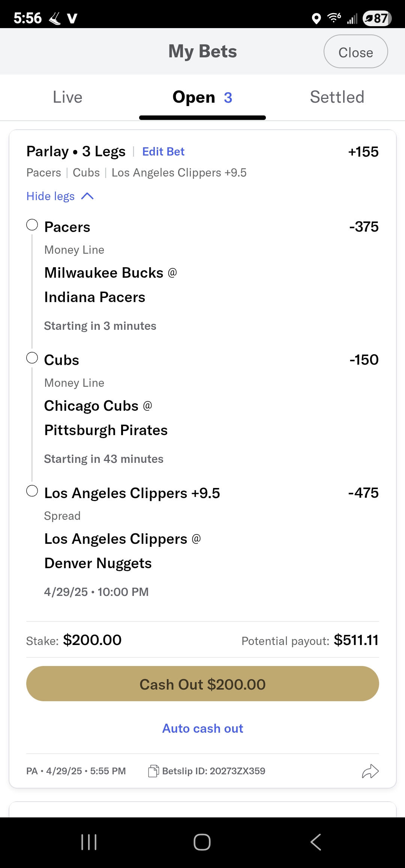Tap the Android home navigation icon

click(202, 842)
